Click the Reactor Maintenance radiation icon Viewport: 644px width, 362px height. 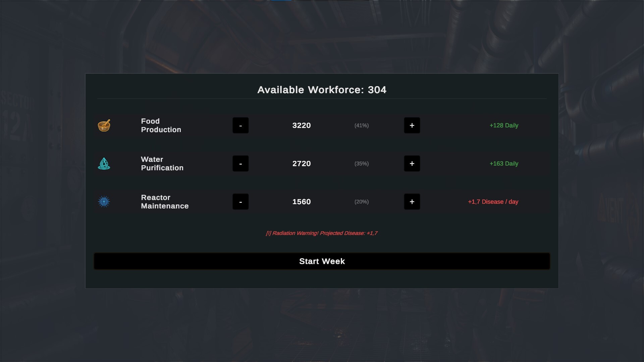click(104, 202)
